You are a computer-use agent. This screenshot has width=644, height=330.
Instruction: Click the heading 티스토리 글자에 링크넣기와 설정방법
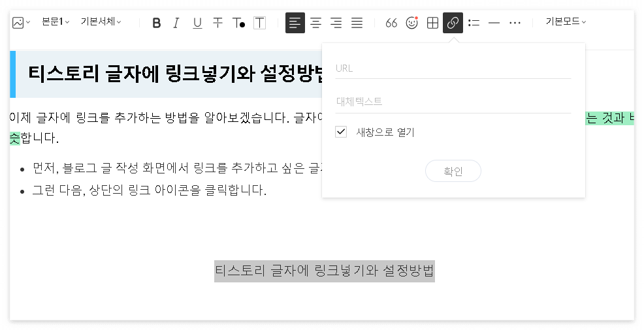176,74
